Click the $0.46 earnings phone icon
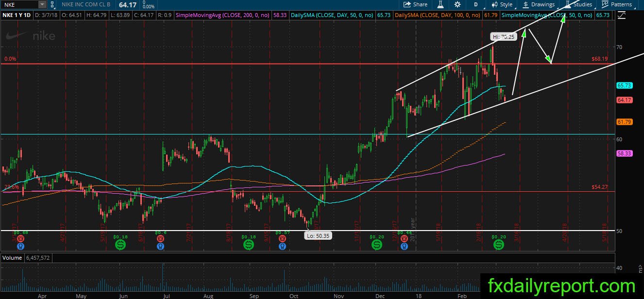Viewport: 644px width, 299px height. [x=404, y=239]
